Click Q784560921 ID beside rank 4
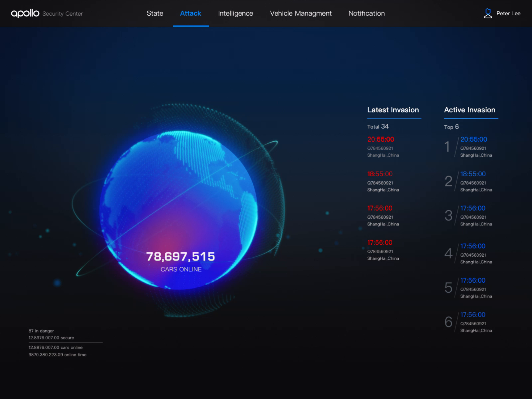532x399 pixels. (x=473, y=255)
